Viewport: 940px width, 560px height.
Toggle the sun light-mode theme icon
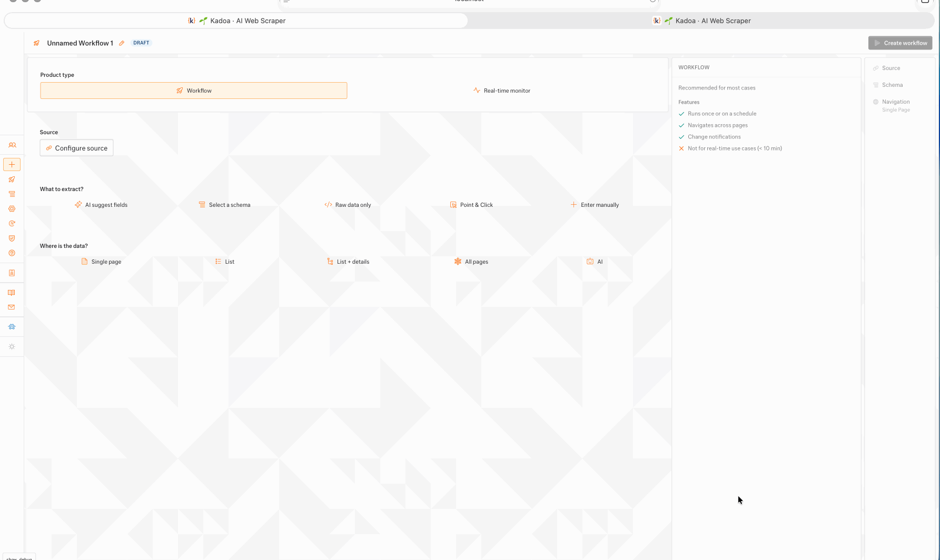[12, 347]
